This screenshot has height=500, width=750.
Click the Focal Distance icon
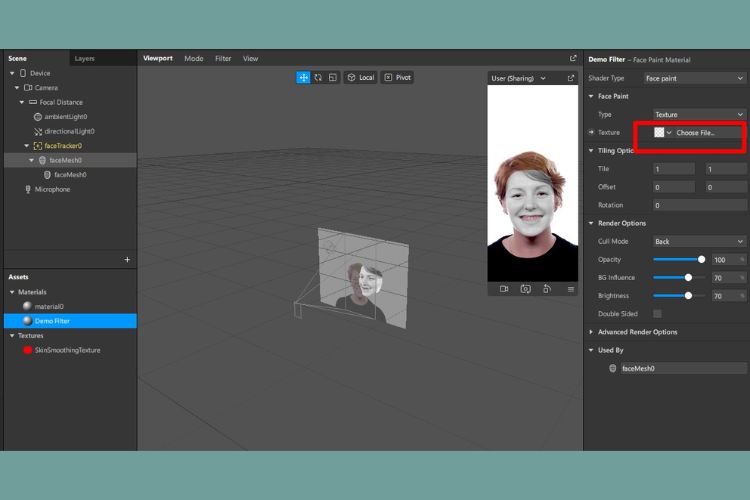(x=33, y=102)
